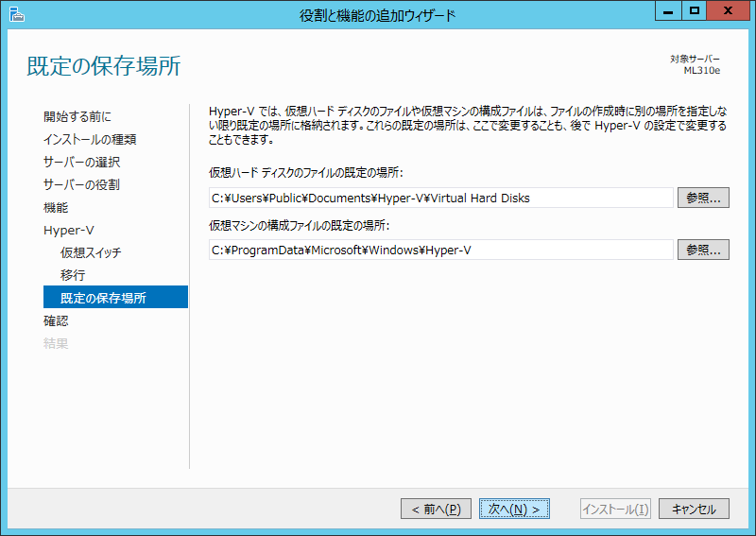This screenshot has height=536, width=756.
Task: Browse for virtual hard disk location
Action: tap(703, 198)
